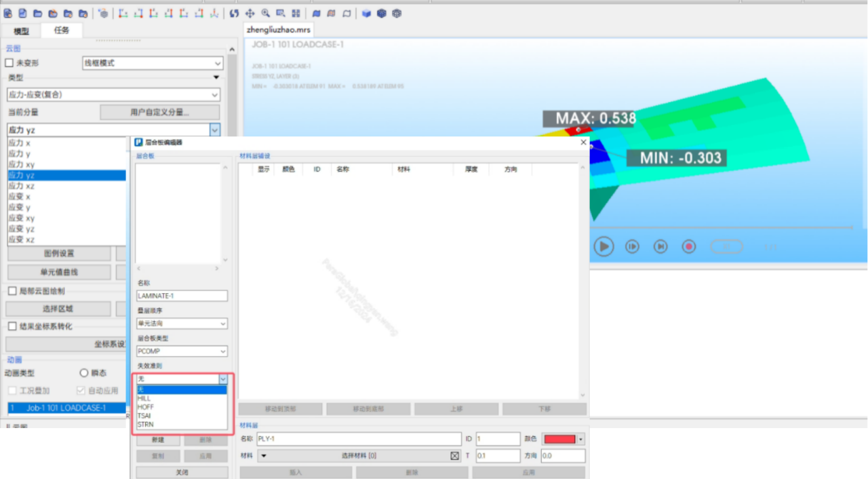Select the 瞬态 radio button
This screenshot has height=479, width=868.
pyautogui.click(x=84, y=373)
